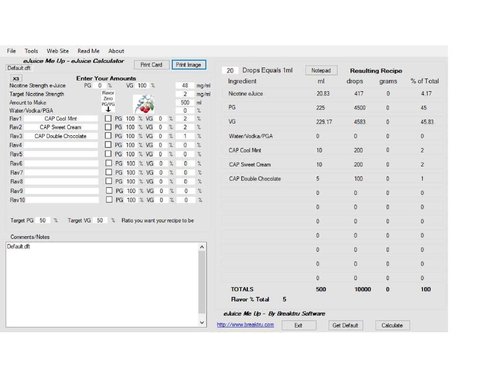Open the Read Me menu

coord(88,51)
